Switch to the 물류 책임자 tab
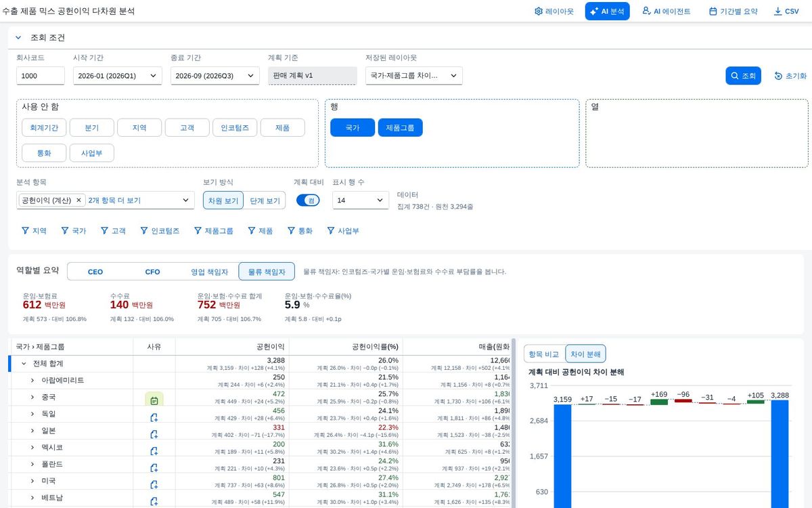The image size is (812, 508). tap(267, 272)
